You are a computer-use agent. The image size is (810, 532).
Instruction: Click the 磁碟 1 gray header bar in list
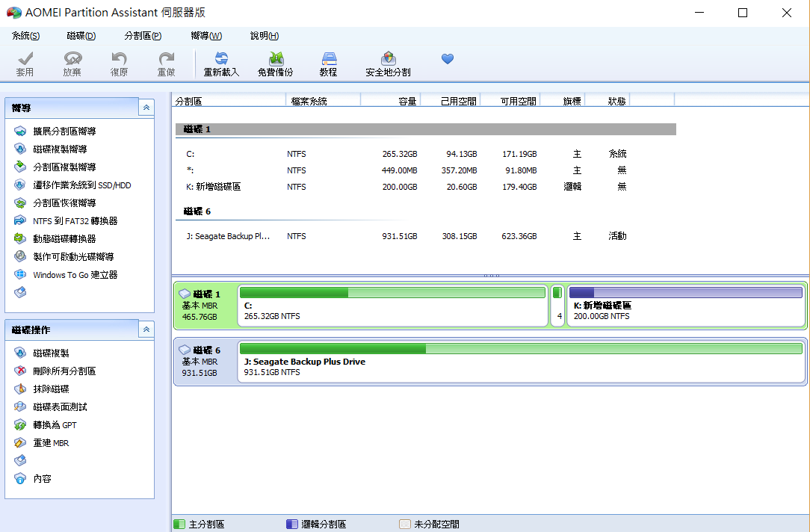[426, 129]
